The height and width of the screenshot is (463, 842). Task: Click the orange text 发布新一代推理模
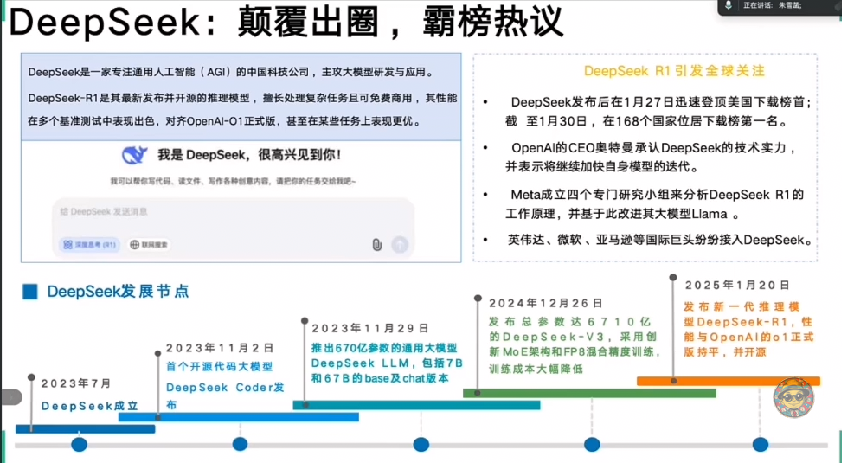(x=742, y=307)
